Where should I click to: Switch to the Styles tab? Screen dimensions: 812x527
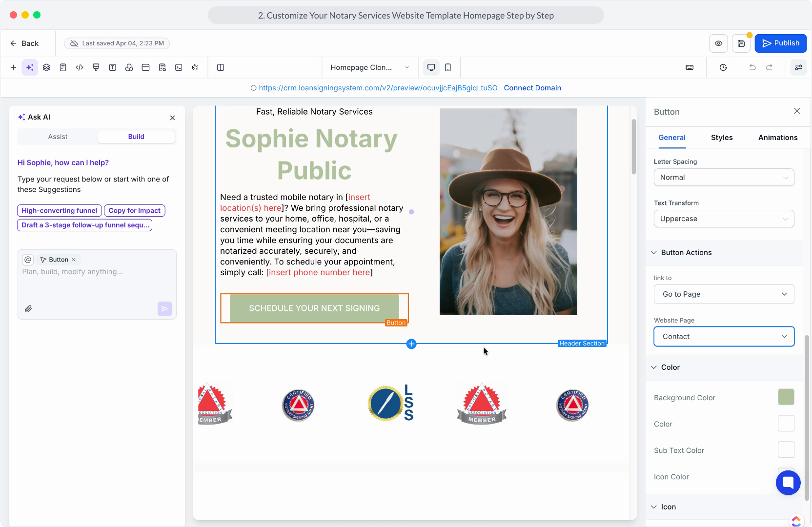tap(721, 138)
